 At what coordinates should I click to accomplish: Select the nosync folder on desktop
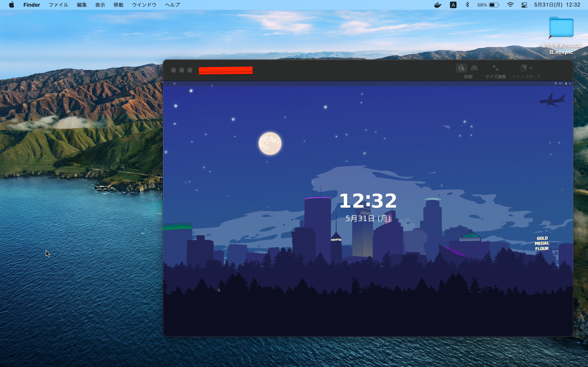(561, 27)
